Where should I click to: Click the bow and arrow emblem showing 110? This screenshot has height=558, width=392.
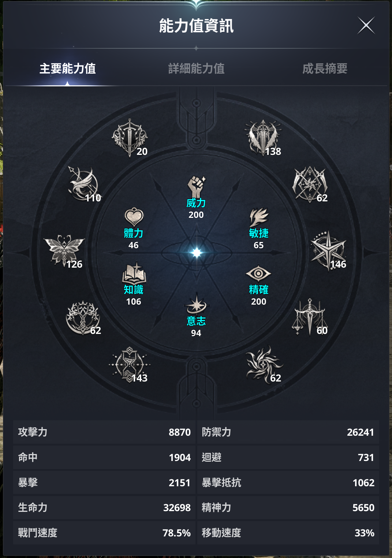click(84, 183)
